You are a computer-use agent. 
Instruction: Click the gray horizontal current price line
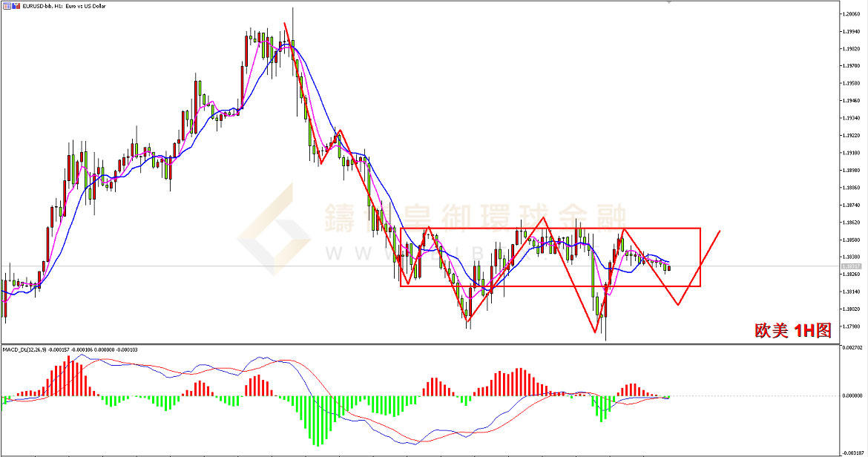point(742,266)
